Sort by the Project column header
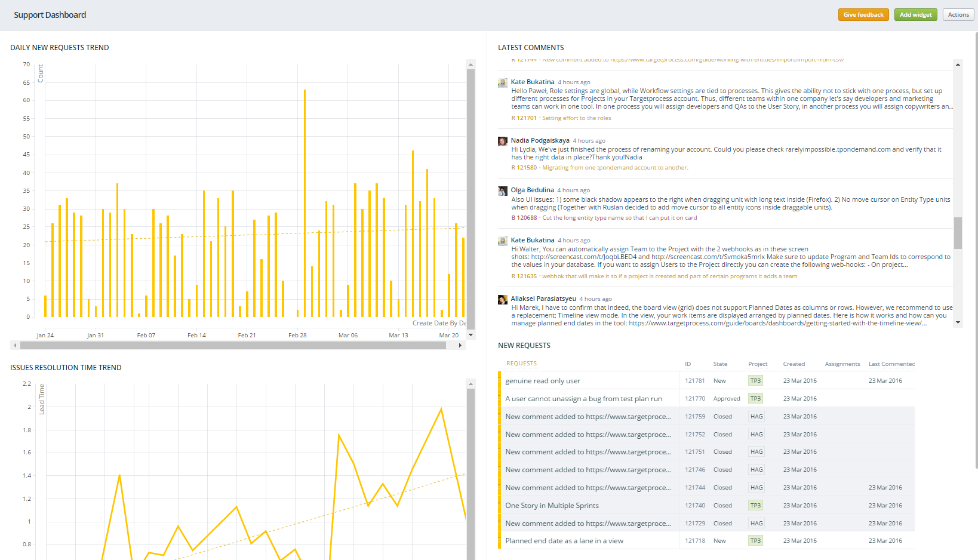 click(758, 364)
